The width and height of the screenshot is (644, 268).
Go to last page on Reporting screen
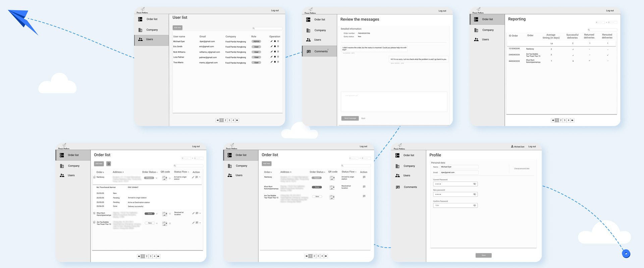[572, 120]
